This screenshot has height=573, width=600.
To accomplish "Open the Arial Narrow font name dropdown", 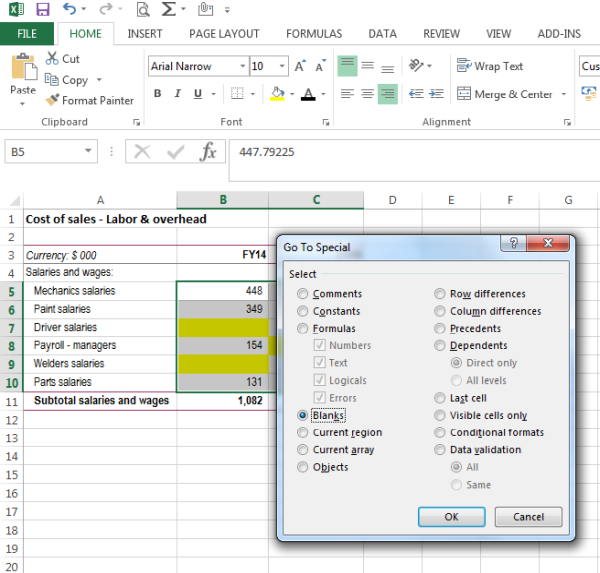I will [241, 67].
